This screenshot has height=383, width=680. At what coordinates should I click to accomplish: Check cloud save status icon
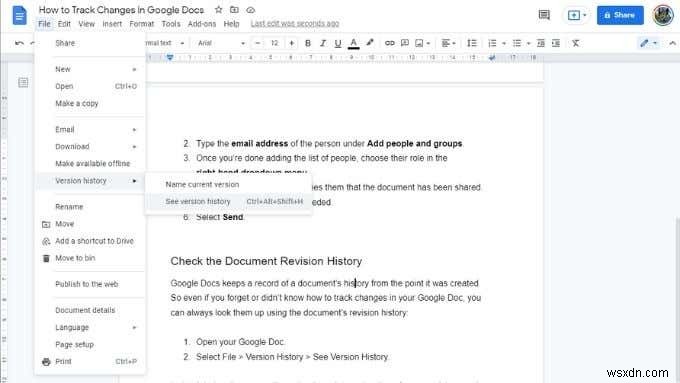[250, 10]
